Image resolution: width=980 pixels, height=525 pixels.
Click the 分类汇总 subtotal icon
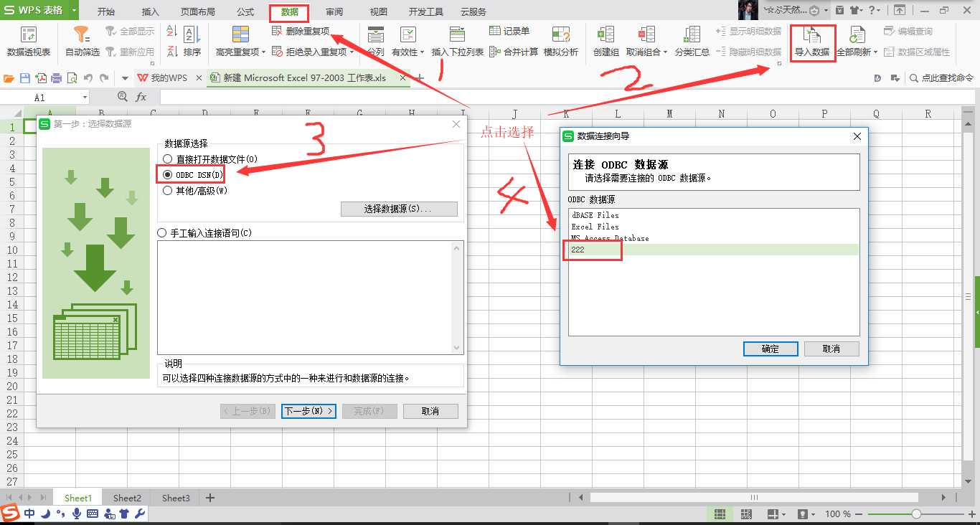click(x=692, y=34)
